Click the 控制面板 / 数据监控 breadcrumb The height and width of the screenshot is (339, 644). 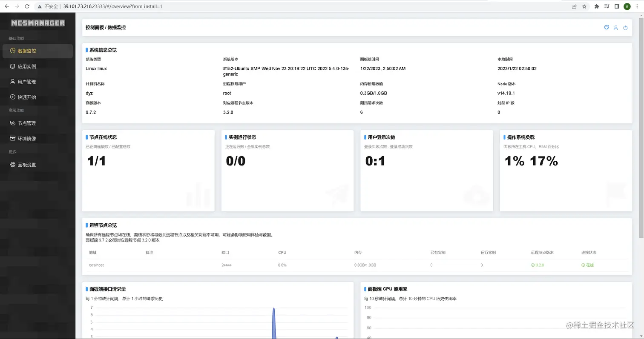pos(106,28)
